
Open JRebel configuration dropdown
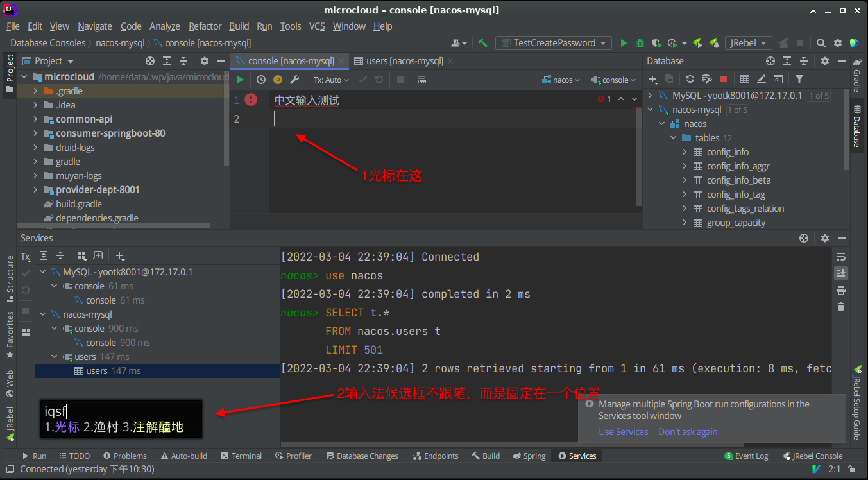pyautogui.click(x=749, y=43)
